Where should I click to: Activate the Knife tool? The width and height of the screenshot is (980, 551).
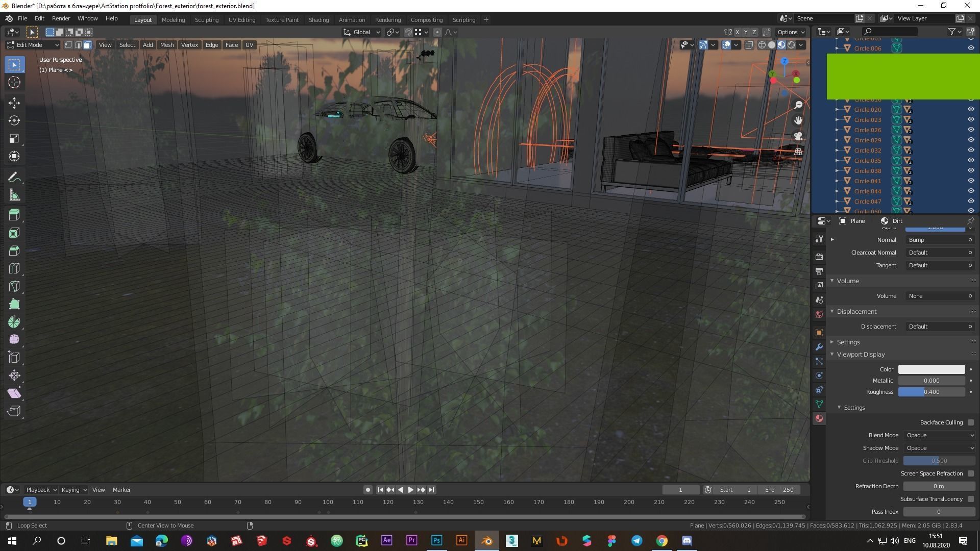click(x=14, y=286)
